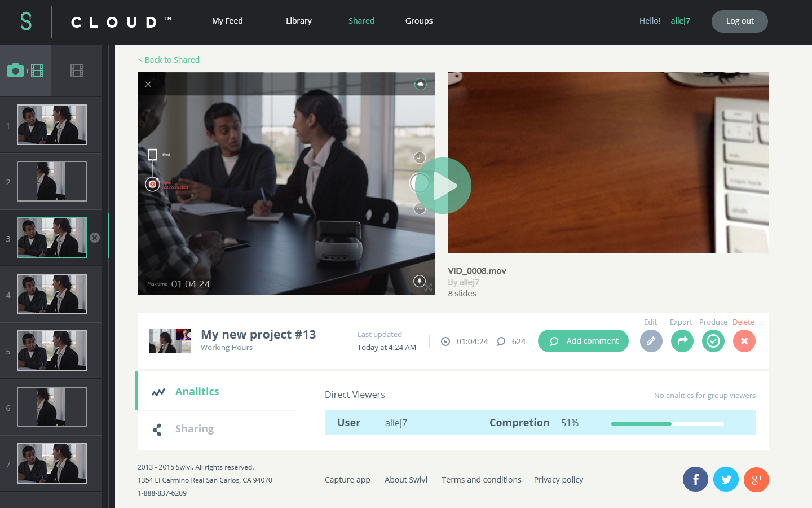812x508 pixels.
Task: Select slide thumbnail 2
Action: [x=52, y=181]
